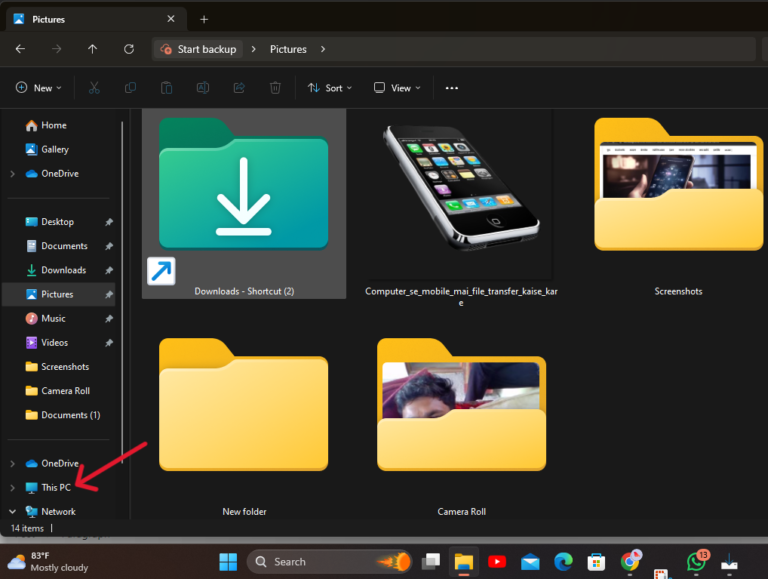Click the Rename icon in toolbar
Image resolution: width=768 pixels, height=579 pixels.
[202, 88]
